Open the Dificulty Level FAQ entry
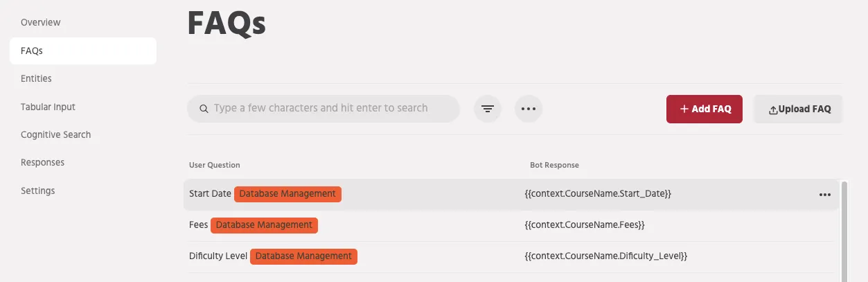The height and width of the screenshot is (282, 868). [x=511, y=256]
